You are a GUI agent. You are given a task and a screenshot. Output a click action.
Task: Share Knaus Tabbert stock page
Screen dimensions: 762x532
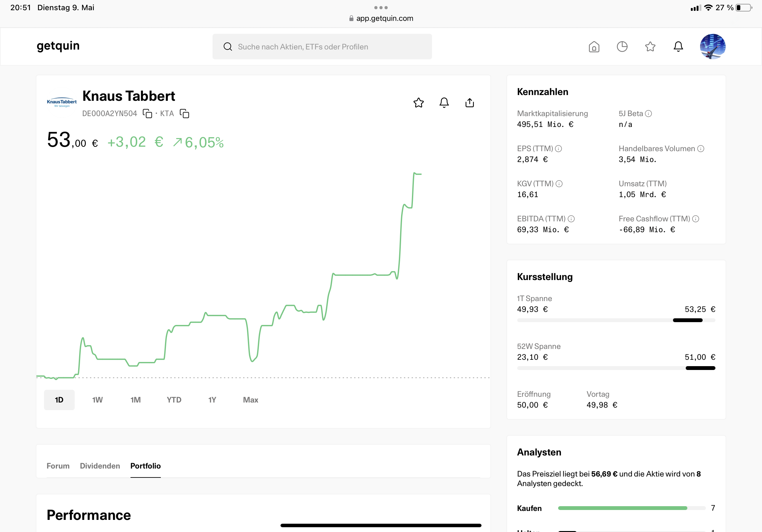(470, 103)
